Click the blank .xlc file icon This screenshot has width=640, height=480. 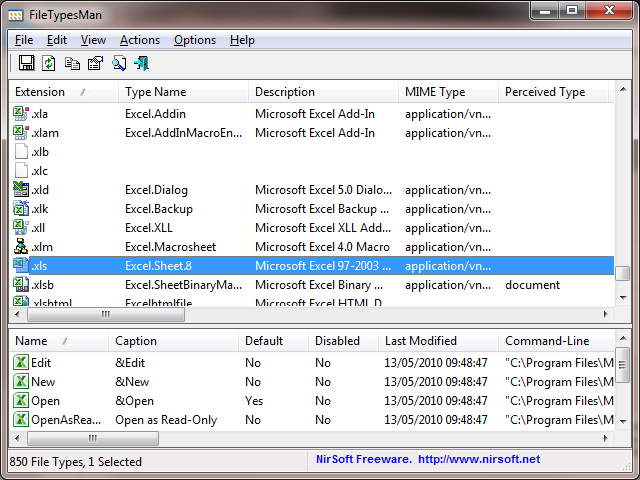click(x=21, y=171)
